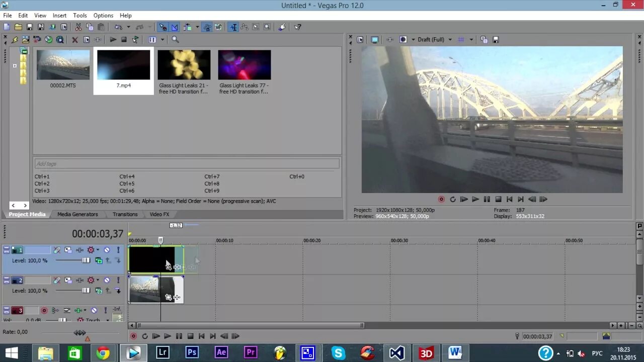Image resolution: width=644 pixels, height=362 pixels.
Task: Select the Normal Edit tool
Action: (x=233, y=27)
